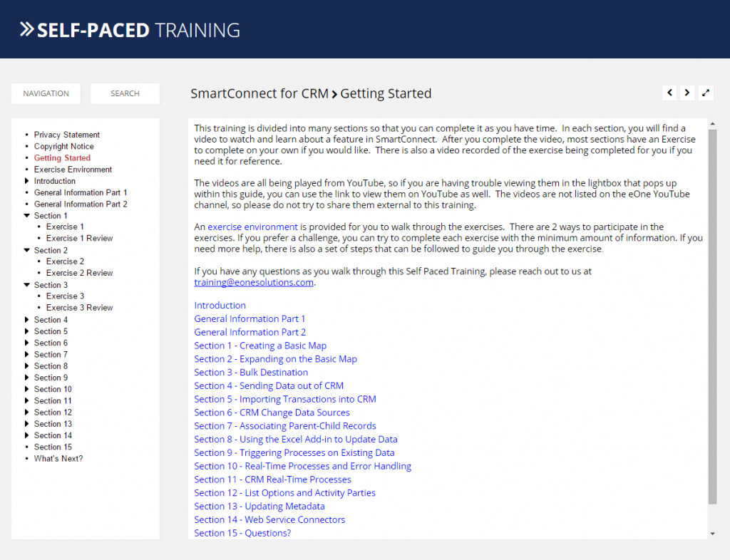Open Section 1 - Creating a Basic Map

[x=260, y=346]
